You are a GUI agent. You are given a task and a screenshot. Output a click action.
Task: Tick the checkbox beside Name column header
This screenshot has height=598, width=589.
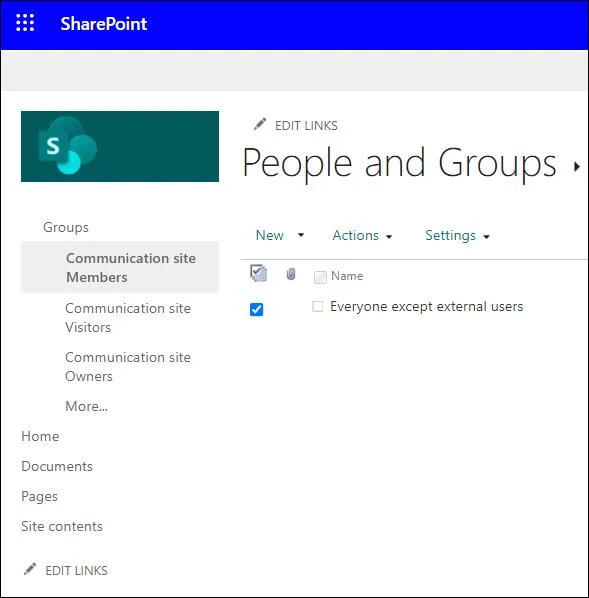pos(320,277)
